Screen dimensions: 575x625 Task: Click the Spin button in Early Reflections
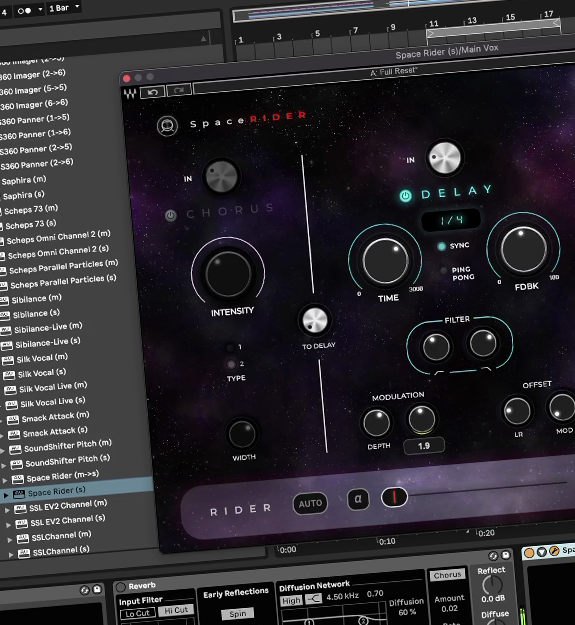pos(237,614)
